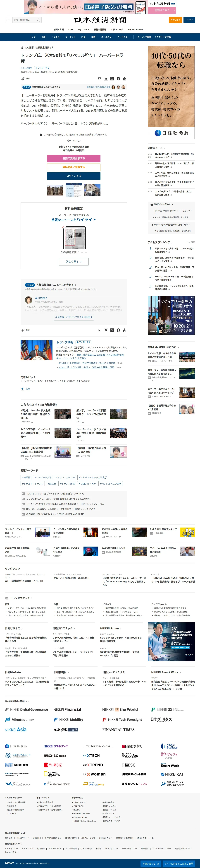Expand the ビジネス nav dropdown
This screenshot has height=868, width=200.
56,37
